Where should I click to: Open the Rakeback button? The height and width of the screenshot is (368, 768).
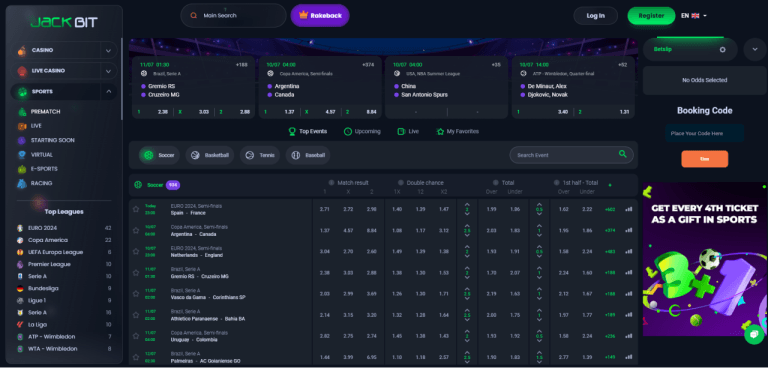[320, 16]
